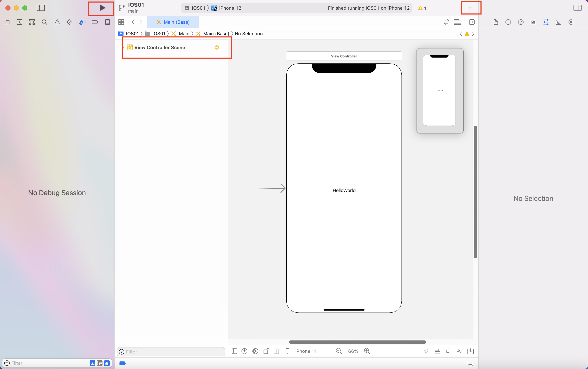Click the Add new file button
Viewport: 588px width, 369px height.
click(x=471, y=8)
